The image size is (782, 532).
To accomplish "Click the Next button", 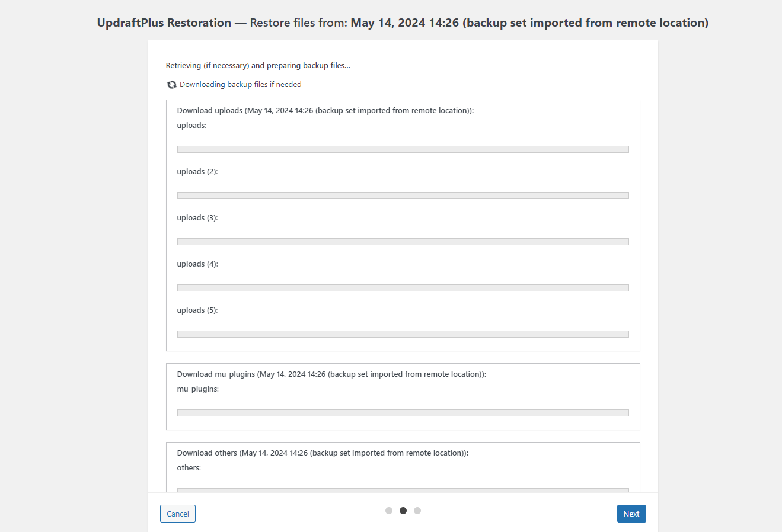I will click(631, 514).
